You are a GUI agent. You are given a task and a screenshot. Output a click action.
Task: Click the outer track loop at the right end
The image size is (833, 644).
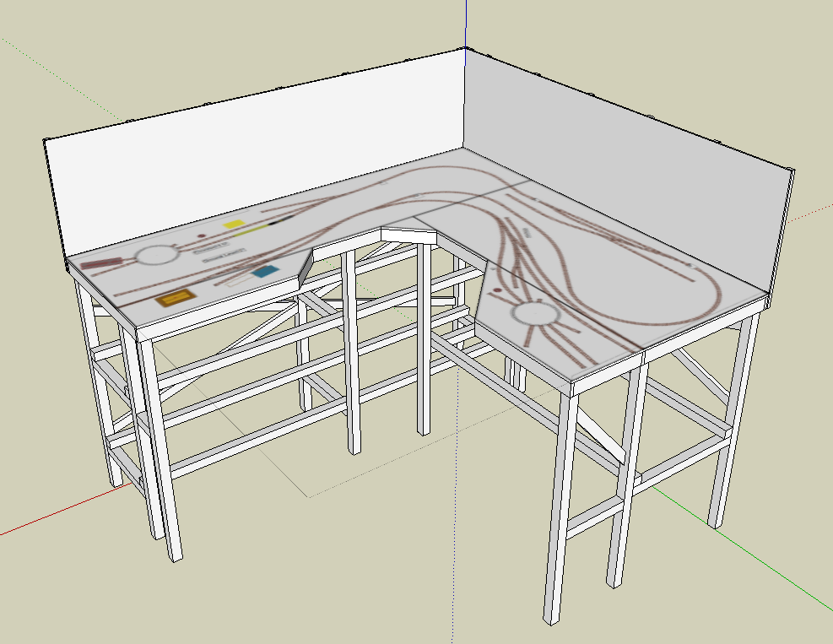(x=719, y=291)
